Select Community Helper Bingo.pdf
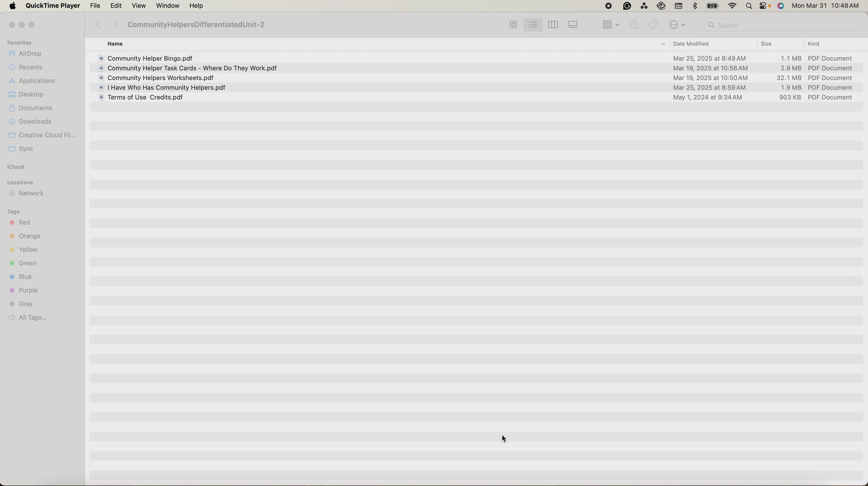868x486 pixels. (150, 59)
